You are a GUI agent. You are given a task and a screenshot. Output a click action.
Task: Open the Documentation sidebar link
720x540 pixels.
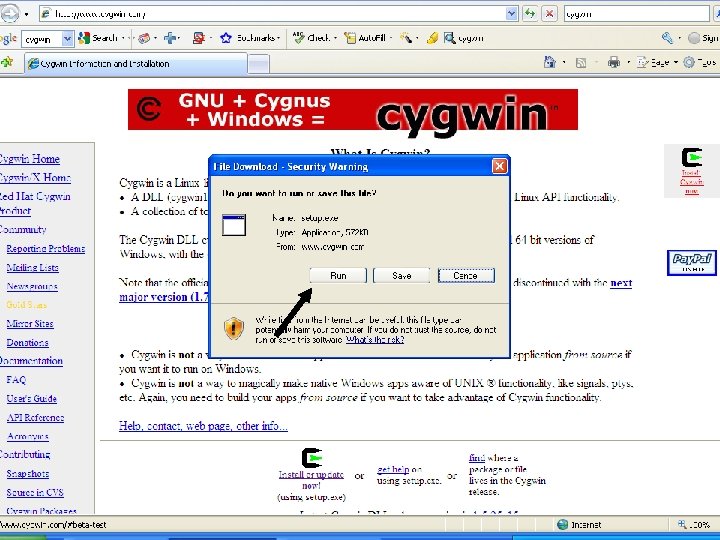coord(31,361)
